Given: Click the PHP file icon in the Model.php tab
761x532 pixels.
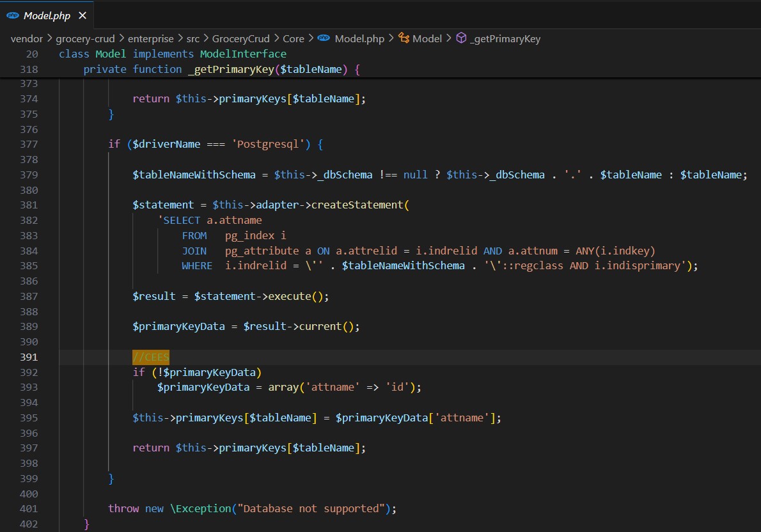Looking at the screenshot, I should (13, 15).
